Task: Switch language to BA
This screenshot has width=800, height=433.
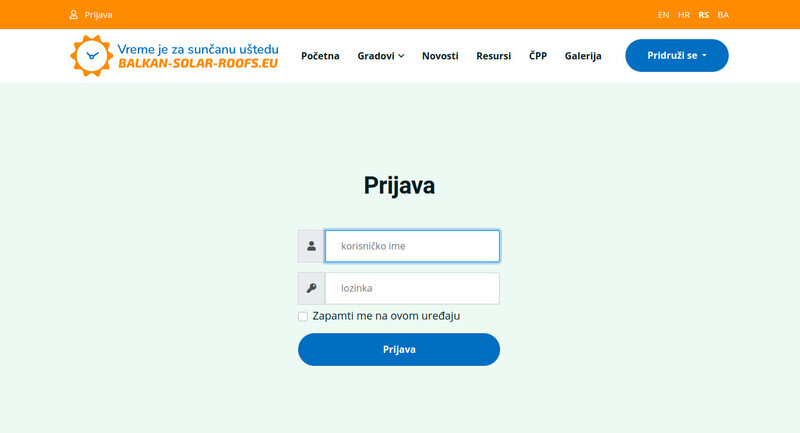Action: (723, 15)
